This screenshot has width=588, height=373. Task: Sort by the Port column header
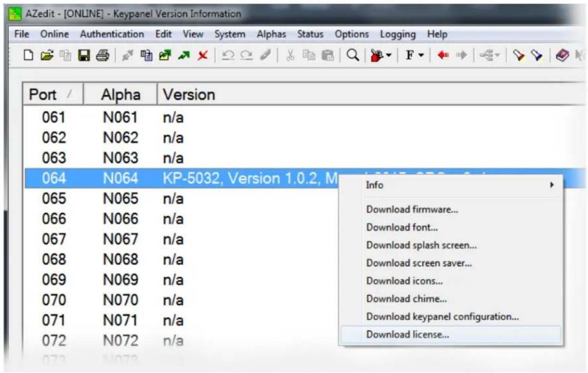53,94
